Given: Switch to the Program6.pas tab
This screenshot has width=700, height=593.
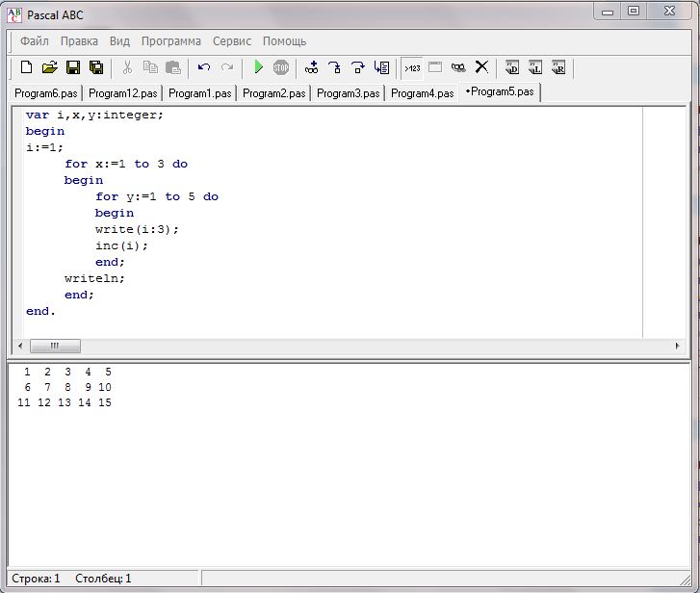Looking at the screenshot, I should pos(45,93).
